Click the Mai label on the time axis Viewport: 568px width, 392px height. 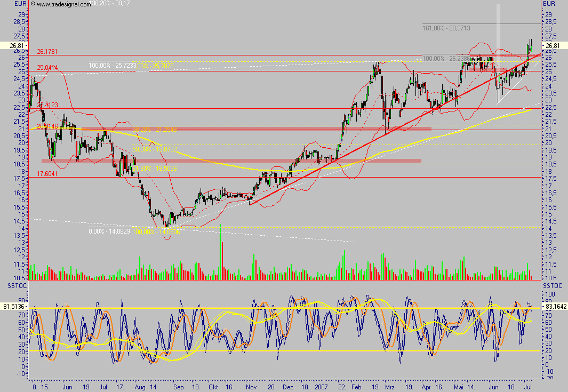pyautogui.click(x=459, y=387)
